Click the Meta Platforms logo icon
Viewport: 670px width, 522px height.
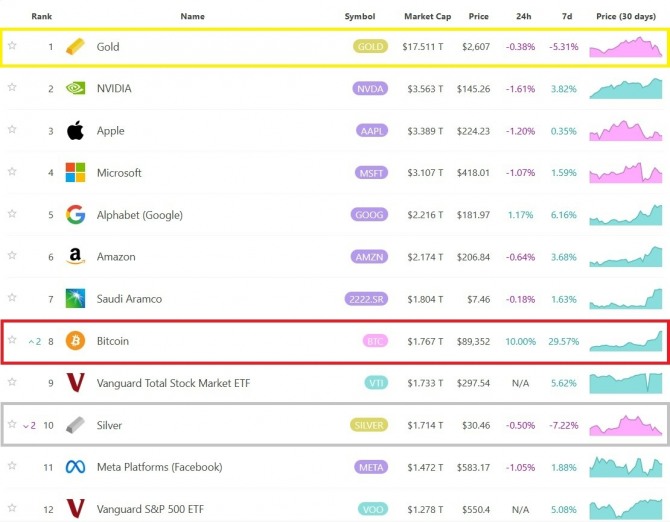(75, 467)
